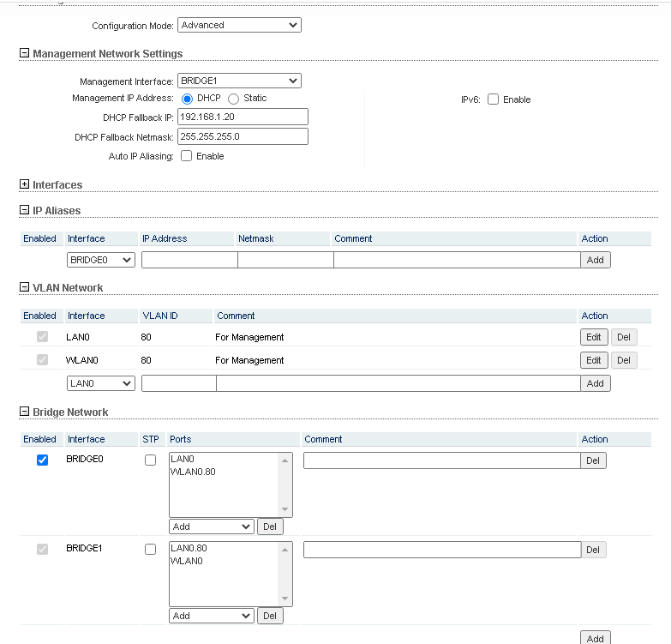Select WLAN0.80 in BRIDGE0 ports list

194,472
